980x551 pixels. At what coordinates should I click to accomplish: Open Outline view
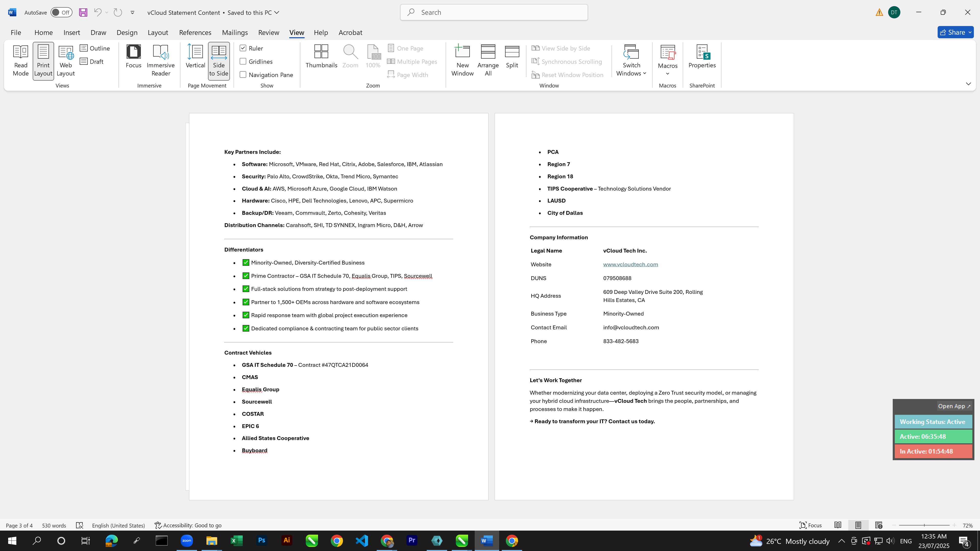tap(95, 48)
